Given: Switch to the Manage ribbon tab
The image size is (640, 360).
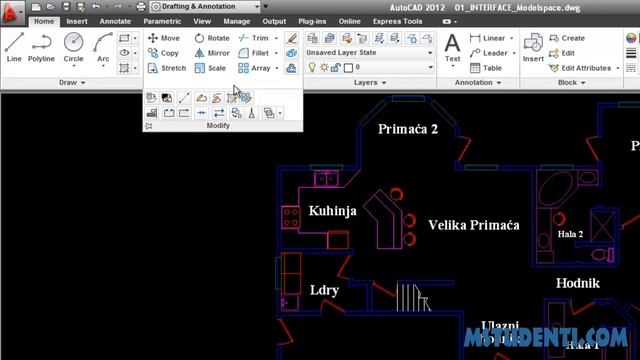Looking at the screenshot, I should click(237, 21).
